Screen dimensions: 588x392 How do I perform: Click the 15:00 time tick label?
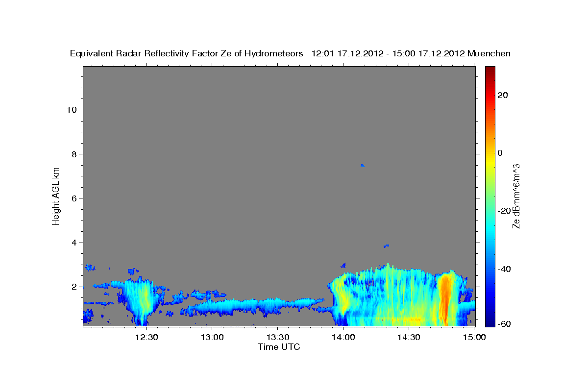[474, 337]
